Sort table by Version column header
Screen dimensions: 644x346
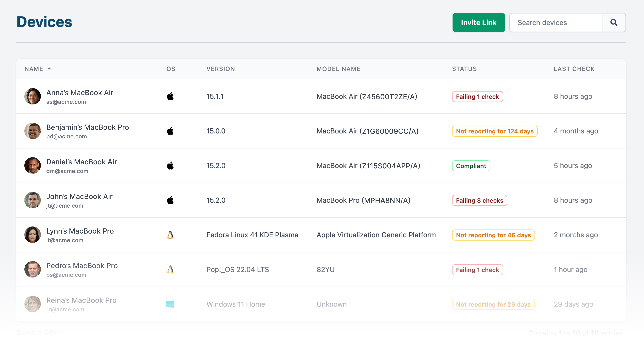[x=220, y=69]
